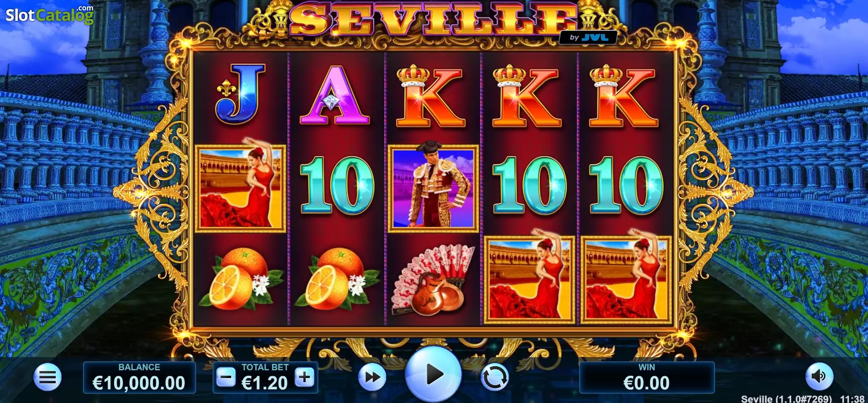Enable turbo fast-forward spin mode
The width and height of the screenshot is (868, 403).
372,377
